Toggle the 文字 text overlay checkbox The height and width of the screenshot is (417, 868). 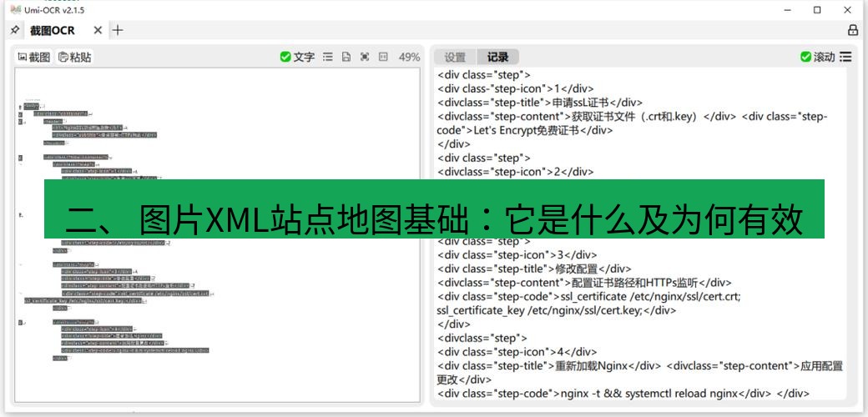297,57
